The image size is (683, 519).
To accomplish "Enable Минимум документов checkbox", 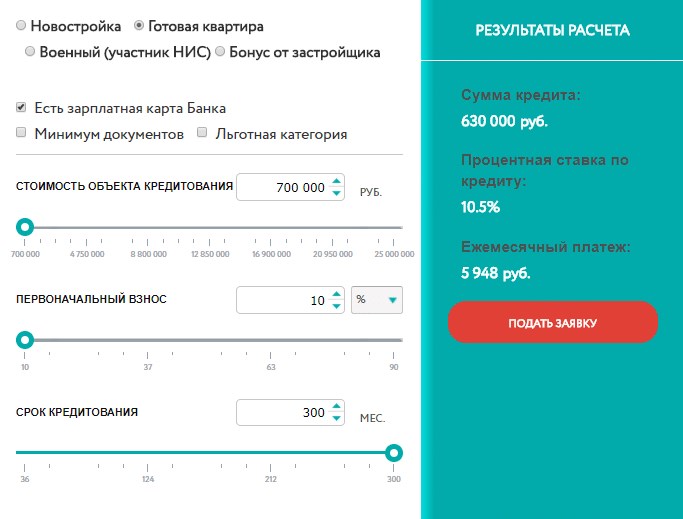I will pos(21,132).
